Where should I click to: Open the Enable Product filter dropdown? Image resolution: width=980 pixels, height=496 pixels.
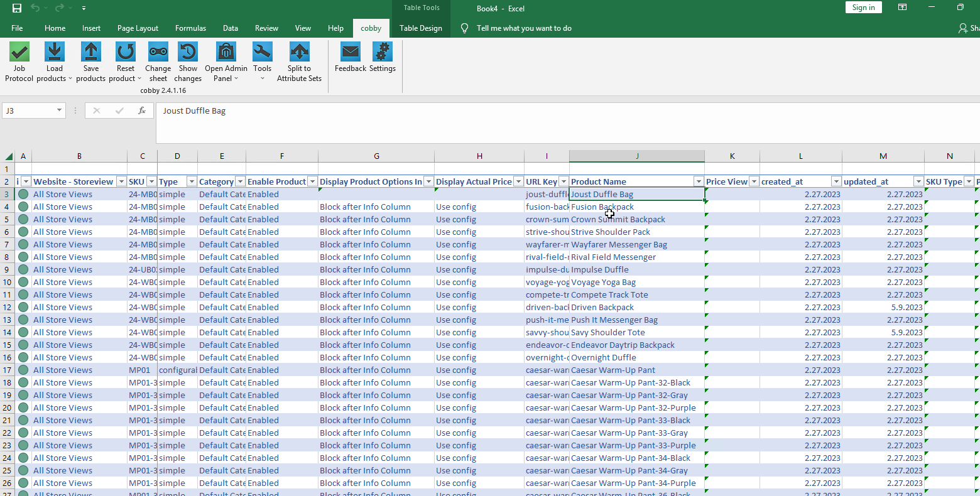tap(312, 181)
